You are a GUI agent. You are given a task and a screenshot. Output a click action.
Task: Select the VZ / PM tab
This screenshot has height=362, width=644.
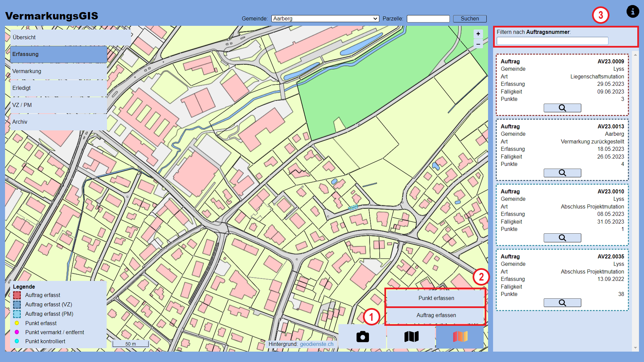[22, 105]
